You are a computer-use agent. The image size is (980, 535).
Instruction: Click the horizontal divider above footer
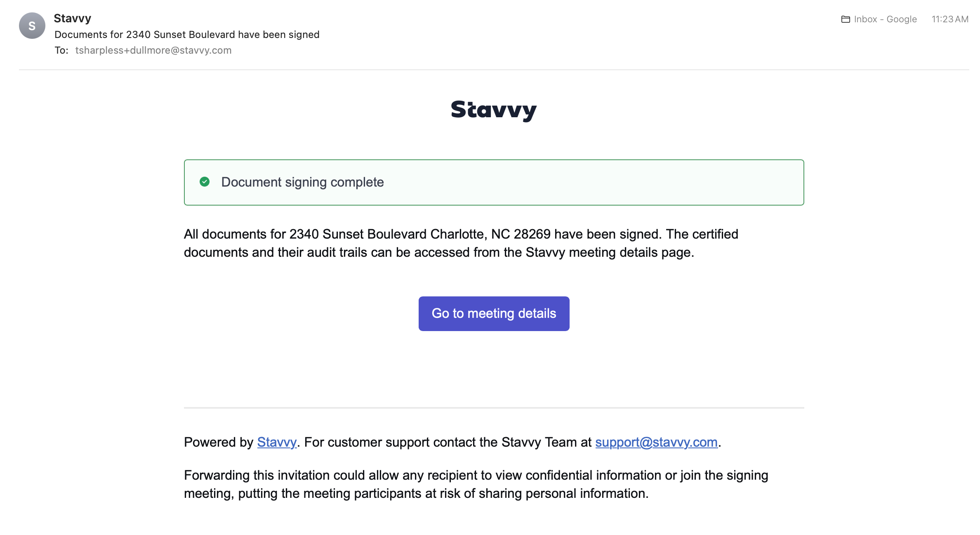point(494,408)
